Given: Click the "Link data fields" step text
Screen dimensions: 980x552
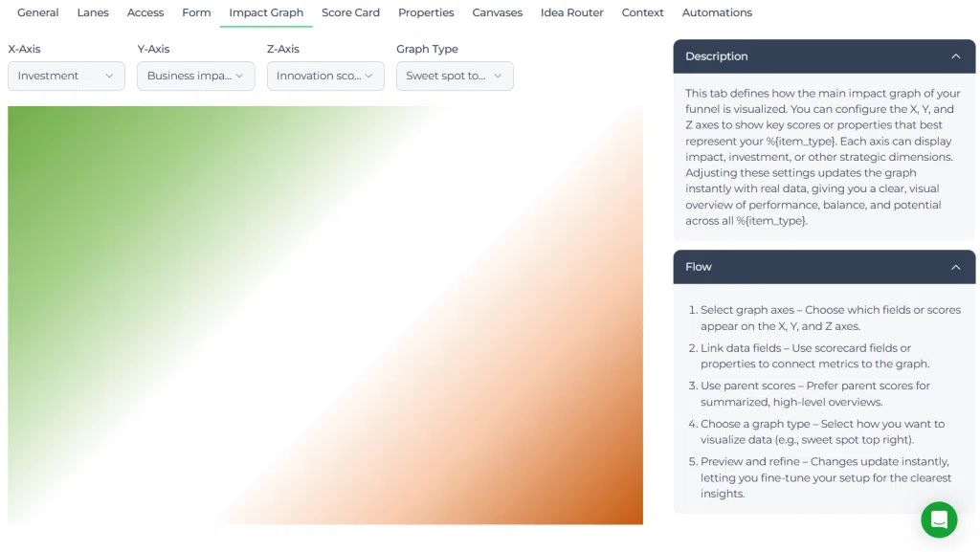Looking at the screenshot, I should [x=815, y=356].
